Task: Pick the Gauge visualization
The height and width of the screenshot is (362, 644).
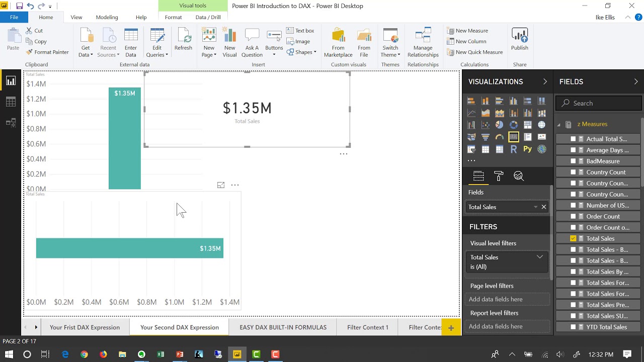Action: pos(500,137)
